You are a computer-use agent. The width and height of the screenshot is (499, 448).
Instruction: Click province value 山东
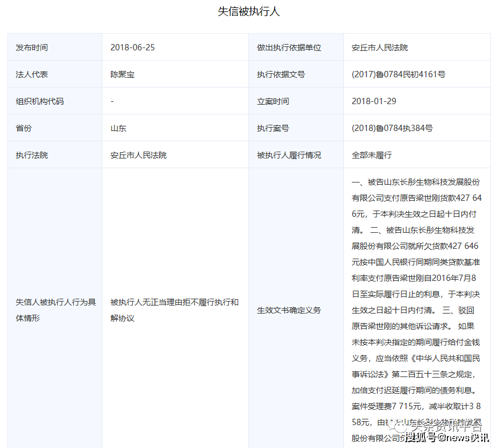click(x=118, y=128)
